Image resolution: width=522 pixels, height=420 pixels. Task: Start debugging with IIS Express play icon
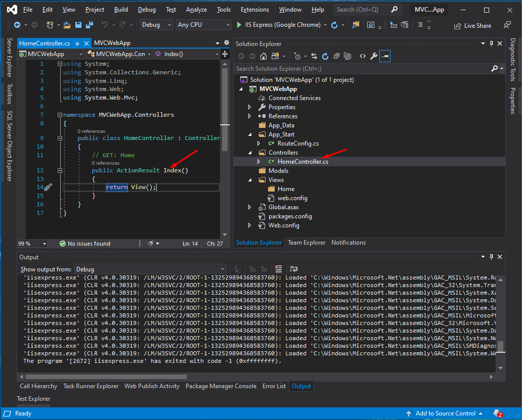point(239,25)
